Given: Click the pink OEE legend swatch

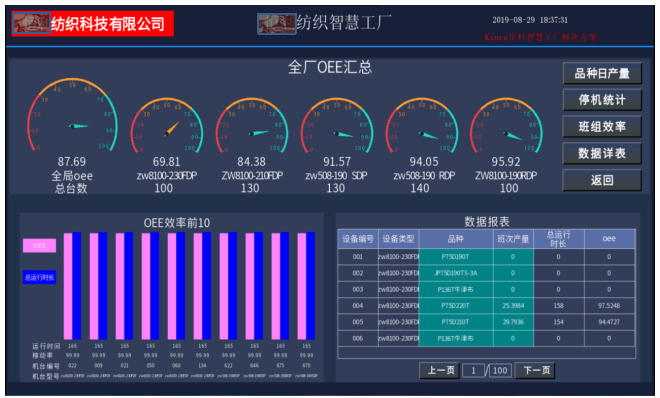Looking at the screenshot, I should click(39, 246).
